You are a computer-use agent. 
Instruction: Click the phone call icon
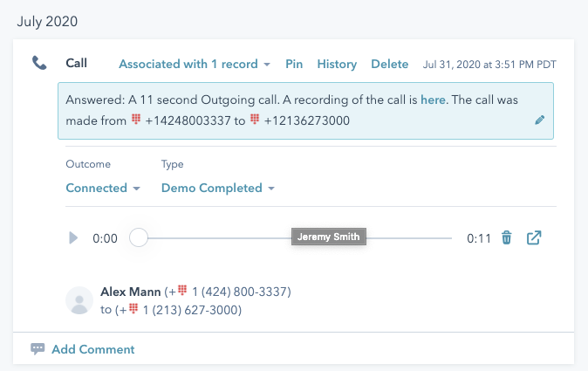click(39, 63)
